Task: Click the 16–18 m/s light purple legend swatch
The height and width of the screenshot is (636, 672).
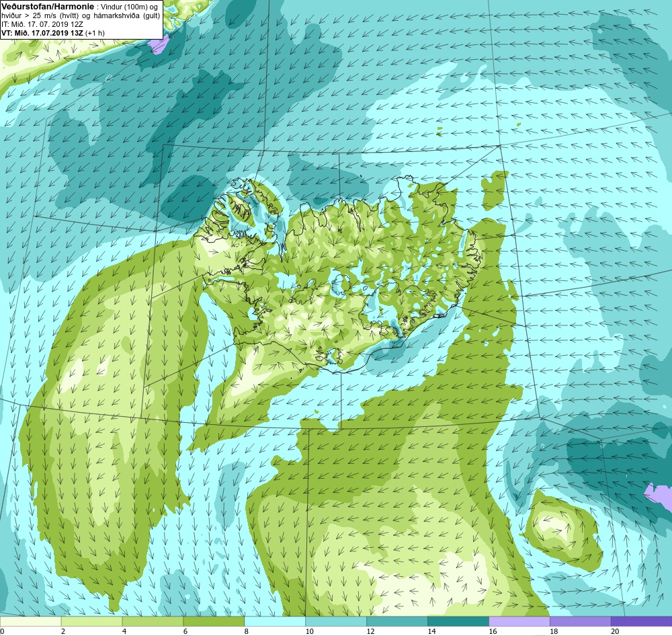Action: 519,621
